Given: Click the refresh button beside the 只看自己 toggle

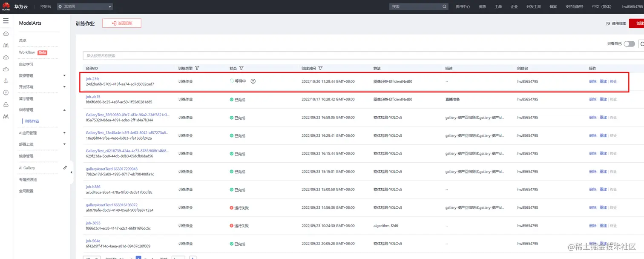Looking at the screenshot, I should click(x=641, y=44).
